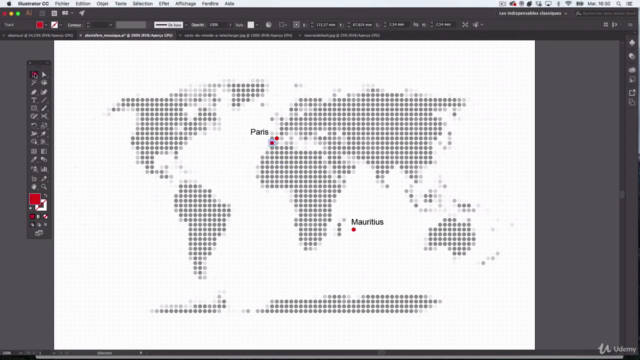The width and height of the screenshot is (640, 360).
Task: Apply solid Color mode button in the toolbox
Action: tap(32, 217)
